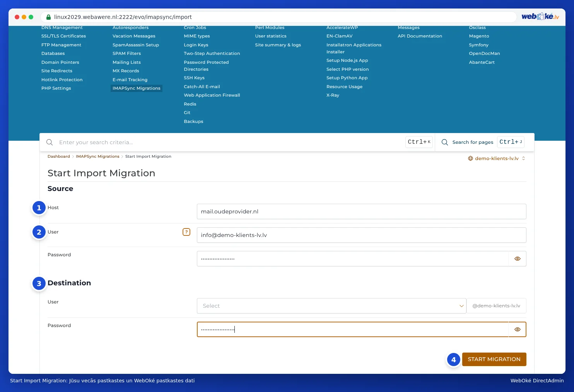Click the globe icon beside demo-klients-lv.lv
The height and width of the screenshot is (392, 574).
click(x=470, y=159)
